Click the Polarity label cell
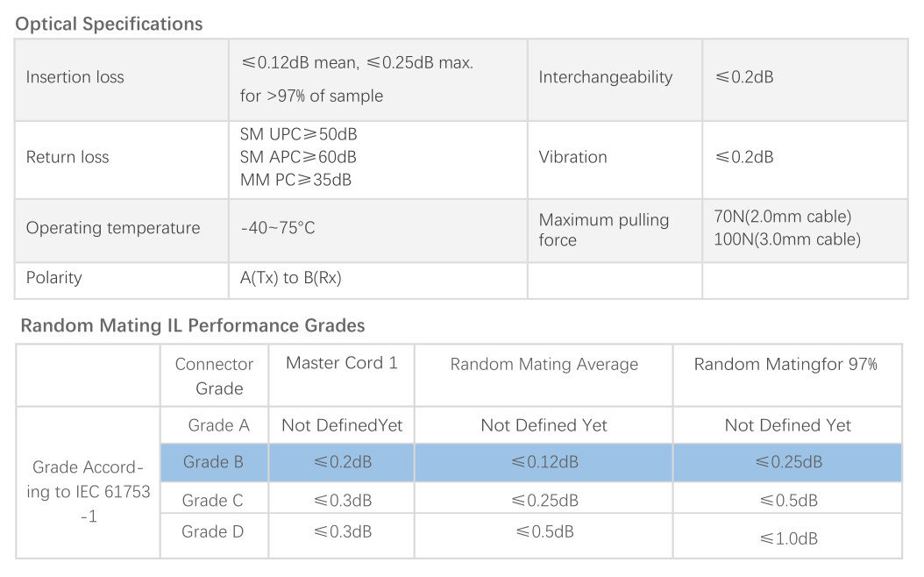Image resolution: width=924 pixels, height=577 pixels. pyautogui.click(x=53, y=278)
